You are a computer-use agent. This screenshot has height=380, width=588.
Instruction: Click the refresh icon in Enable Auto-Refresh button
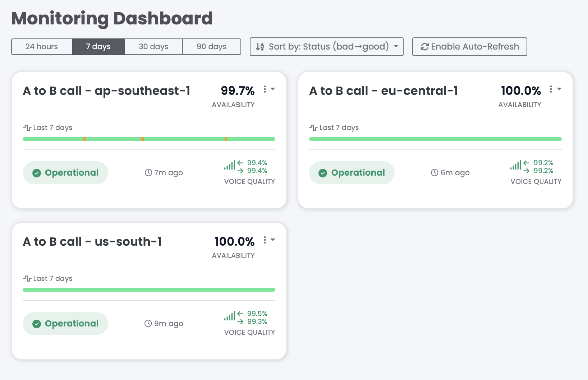(425, 47)
